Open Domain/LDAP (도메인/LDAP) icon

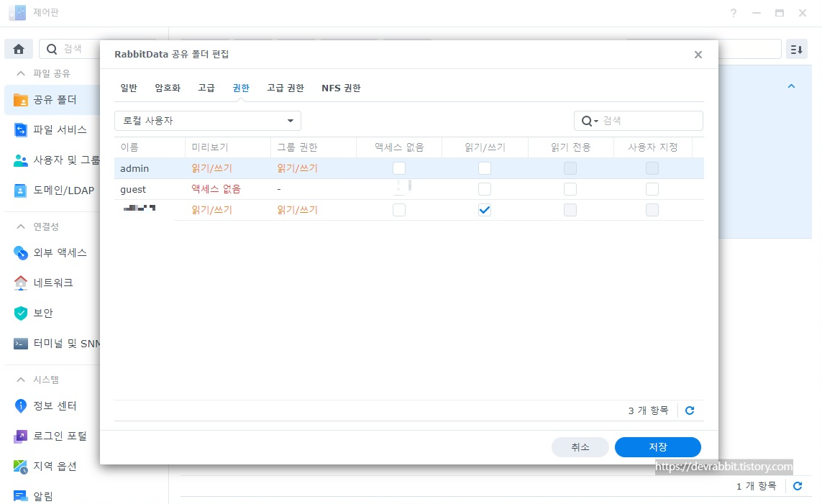coord(20,191)
